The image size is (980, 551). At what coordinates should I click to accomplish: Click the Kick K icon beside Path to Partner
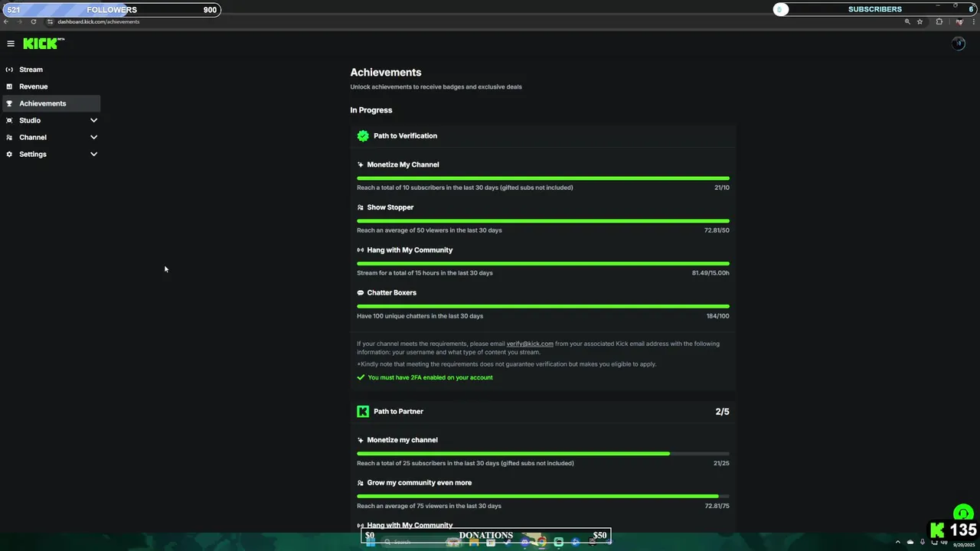(x=363, y=411)
